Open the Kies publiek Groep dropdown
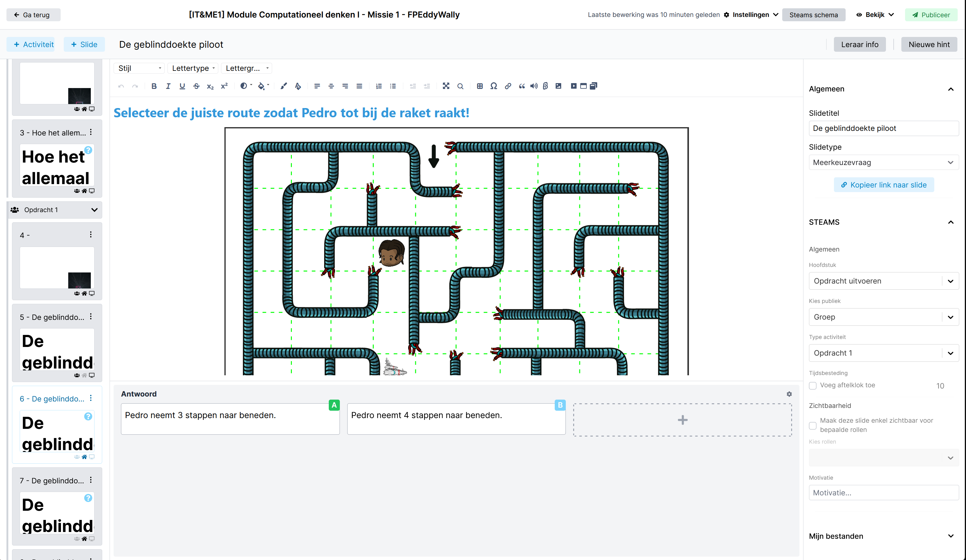Image resolution: width=966 pixels, height=560 pixels. [x=883, y=317]
